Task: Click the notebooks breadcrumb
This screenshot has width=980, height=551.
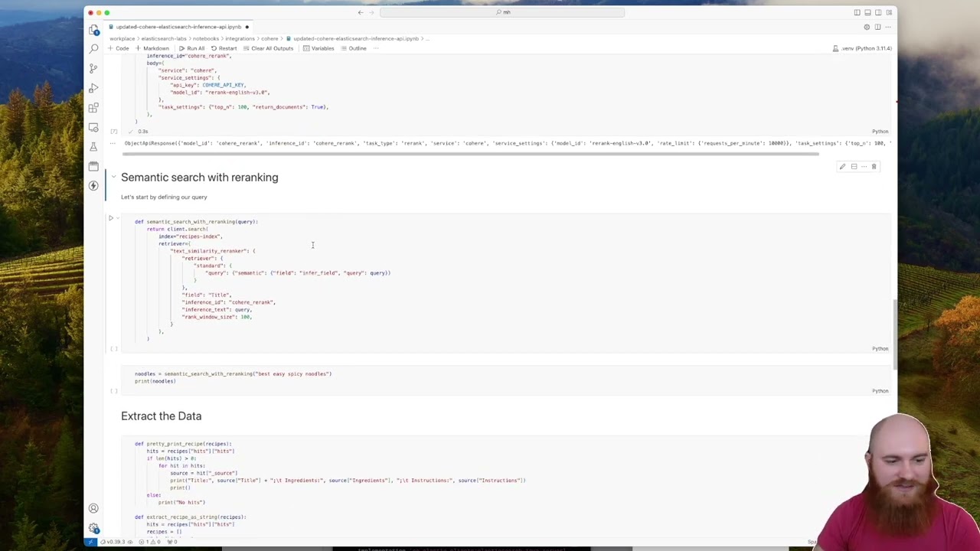Action: [206, 38]
